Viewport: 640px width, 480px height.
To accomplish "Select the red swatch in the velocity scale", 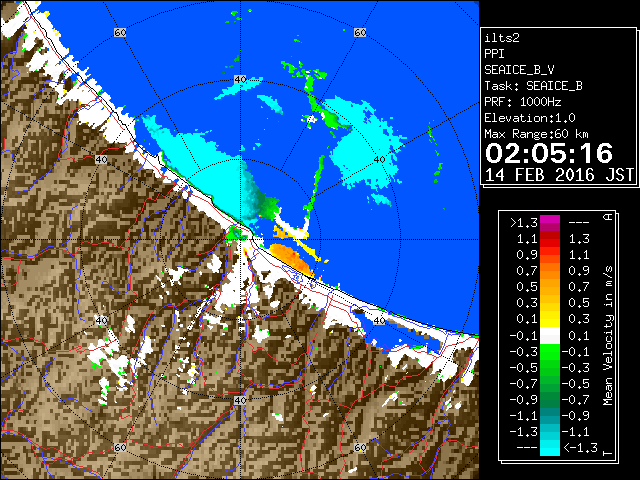I will pyautogui.click(x=550, y=239).
